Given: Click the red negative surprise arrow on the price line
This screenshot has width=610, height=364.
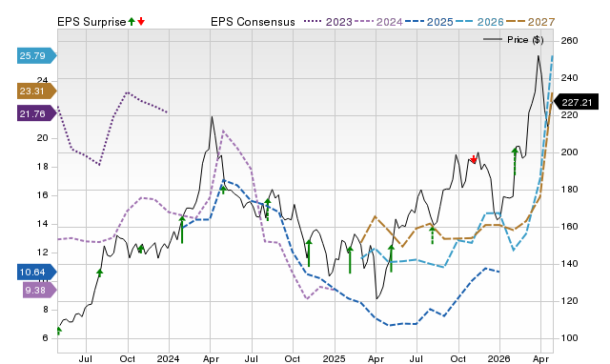Looking at the screenshot, I should pos(474,159).
